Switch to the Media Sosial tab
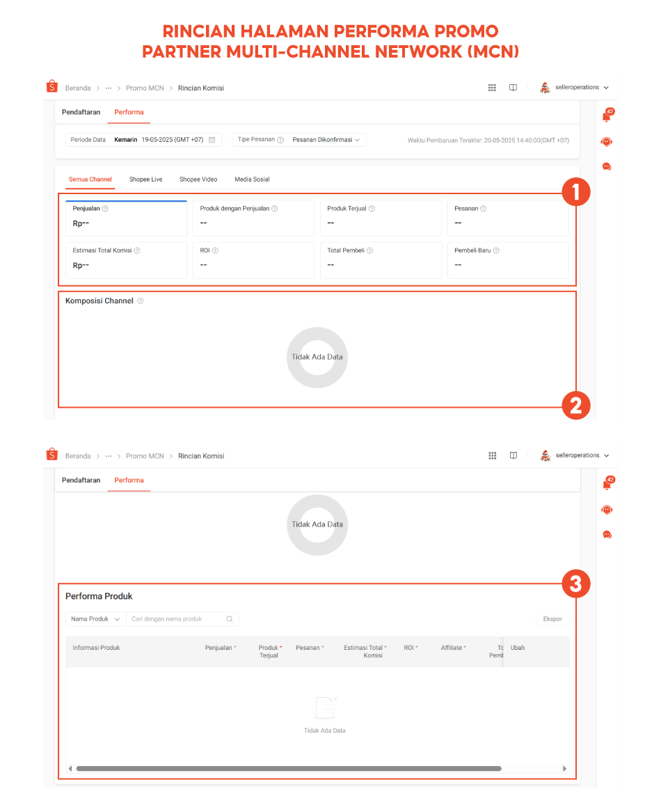The image size is (661, 812). pos(252,180)
